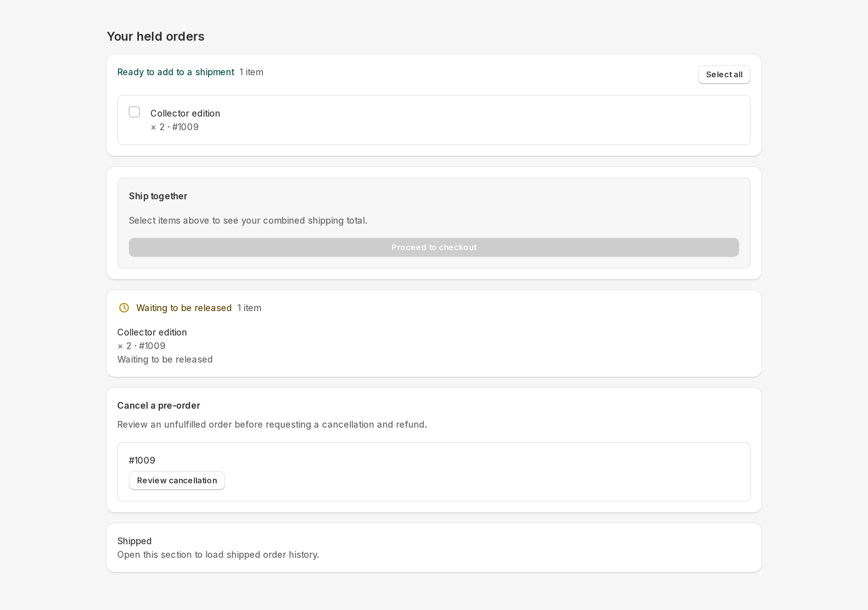The image size is (868, 610).
Task: Click the 'Review an unfulfilled order' description text
Action: (272, 424)
